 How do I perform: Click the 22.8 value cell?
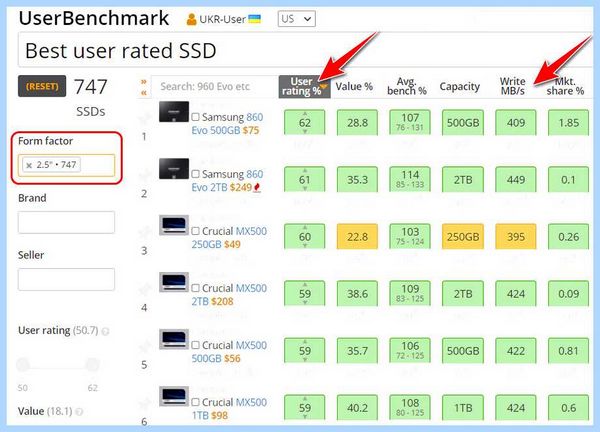(x=357, y=236)
